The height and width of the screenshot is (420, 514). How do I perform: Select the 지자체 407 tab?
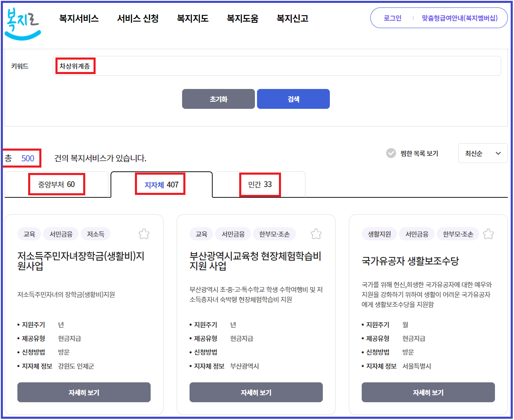[160, 184]
